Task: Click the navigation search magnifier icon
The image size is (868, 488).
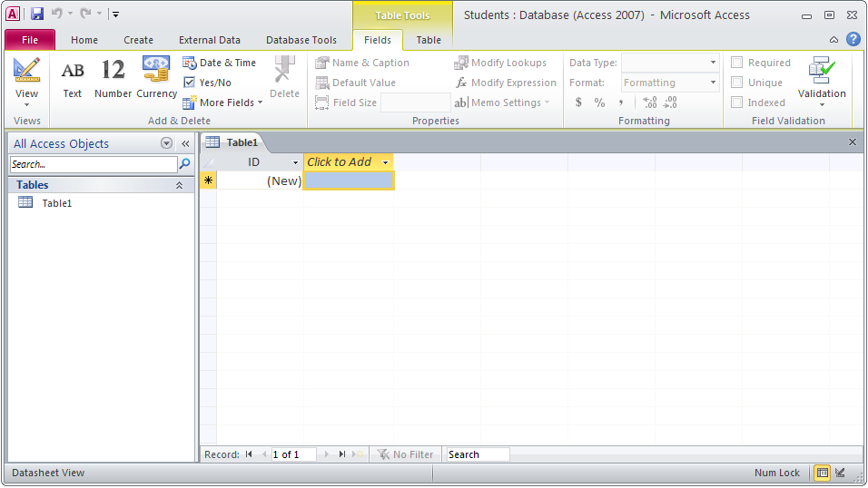Action: [x=185, y=164]
